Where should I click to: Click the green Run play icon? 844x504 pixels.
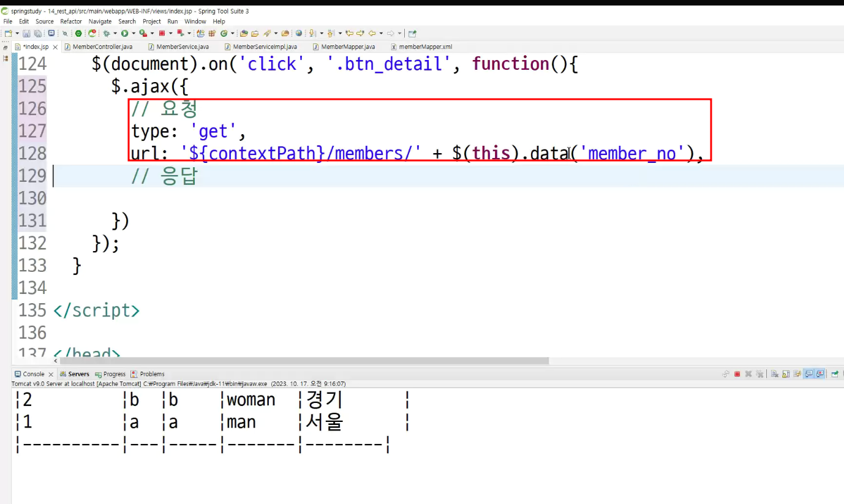[x=124, y=33]
